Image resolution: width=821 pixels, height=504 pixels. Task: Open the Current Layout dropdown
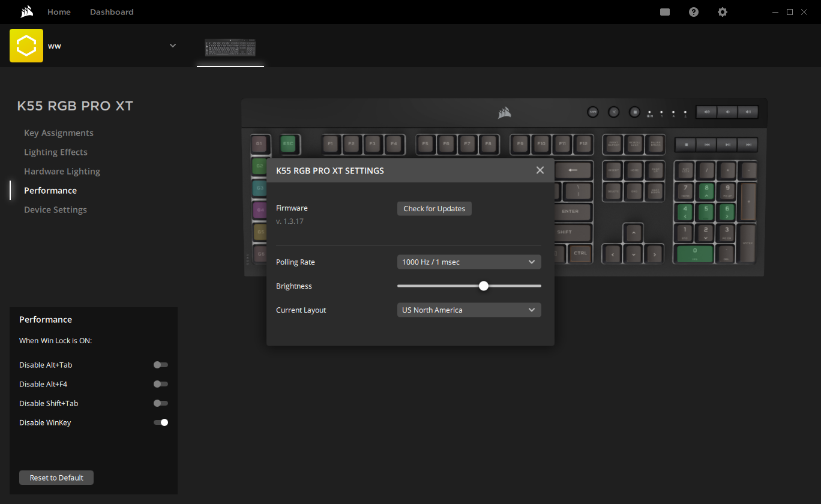(x=469, y=310)
